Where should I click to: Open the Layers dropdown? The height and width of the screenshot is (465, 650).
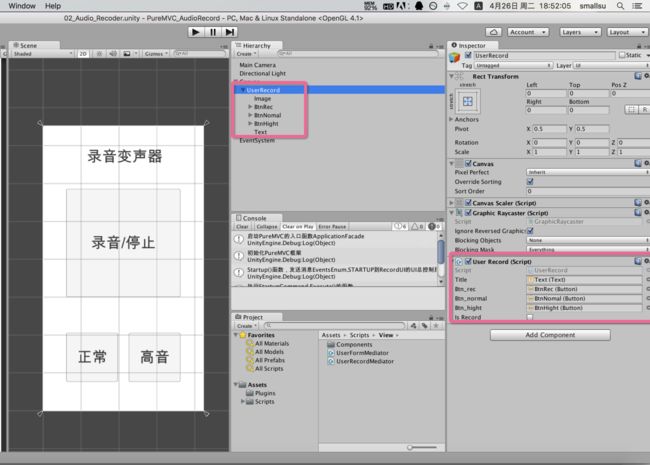(580, 32)
